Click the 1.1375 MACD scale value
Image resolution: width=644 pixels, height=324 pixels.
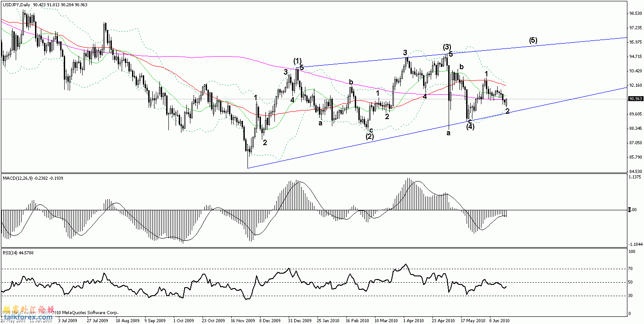(635, 177)
